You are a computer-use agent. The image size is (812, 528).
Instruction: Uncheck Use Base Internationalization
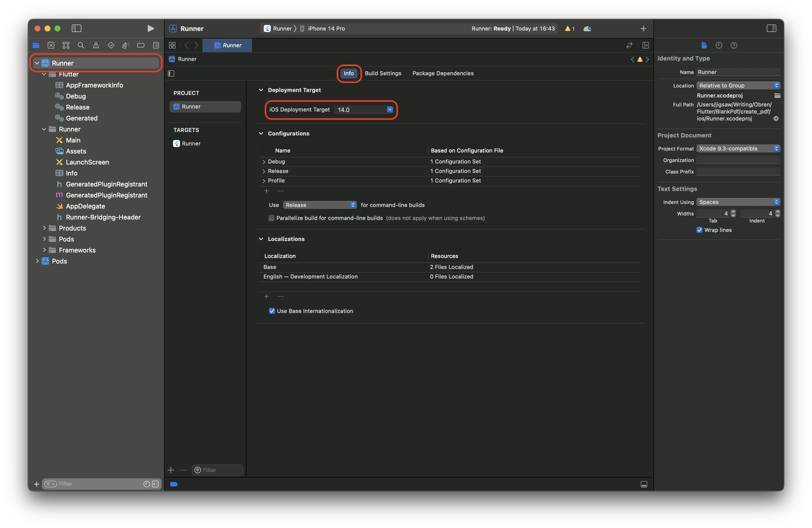point(272,311)
